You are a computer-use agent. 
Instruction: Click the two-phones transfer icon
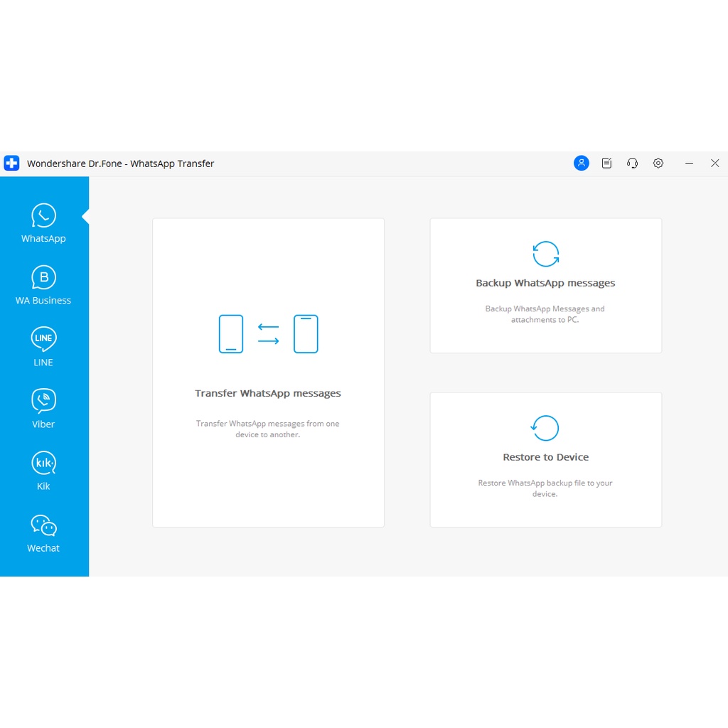[268, 334]
